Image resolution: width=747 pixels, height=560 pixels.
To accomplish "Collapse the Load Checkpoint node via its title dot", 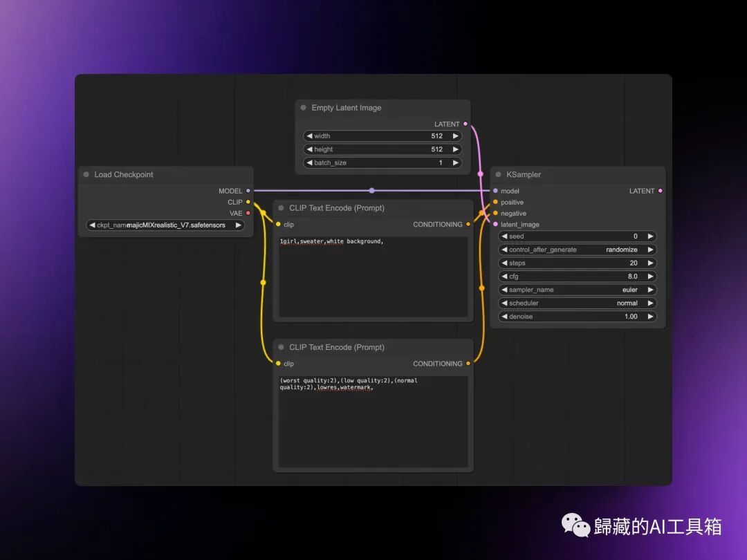I will 86,175.
